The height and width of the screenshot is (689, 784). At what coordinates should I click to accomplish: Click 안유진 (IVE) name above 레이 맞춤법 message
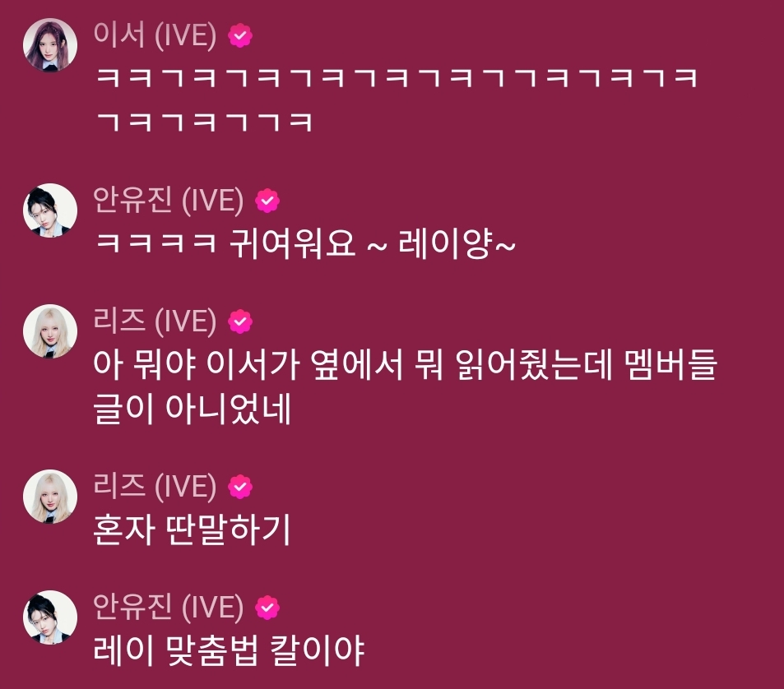click(169, 607)
